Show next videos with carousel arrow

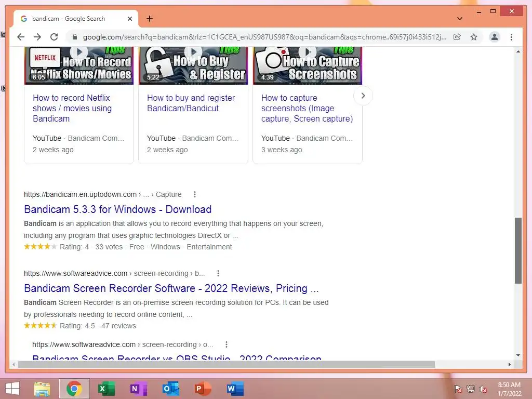click(363, 96)
